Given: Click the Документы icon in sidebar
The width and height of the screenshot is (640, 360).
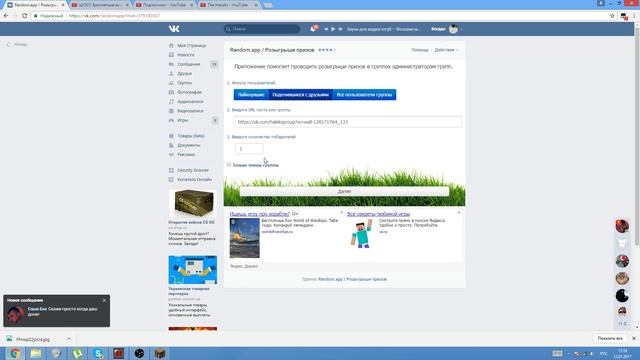Looking at the screenshot, I should tap(171, 145).
